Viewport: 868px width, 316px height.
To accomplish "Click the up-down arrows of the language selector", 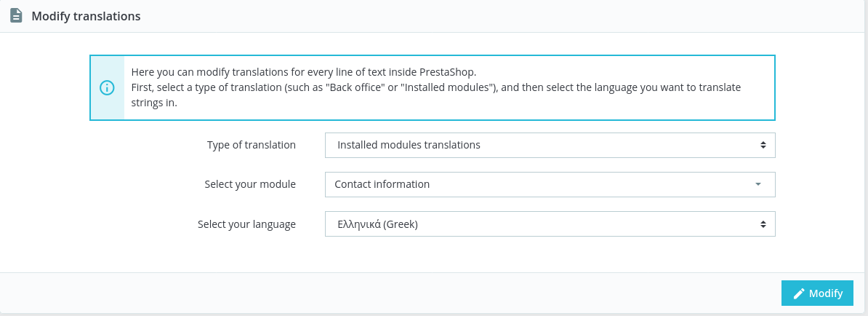I will tap(763, 224).
